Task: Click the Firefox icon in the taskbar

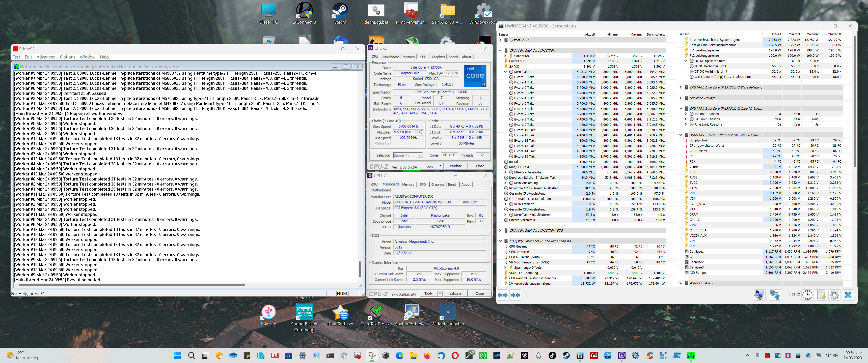Action: [x=427, y=355]
